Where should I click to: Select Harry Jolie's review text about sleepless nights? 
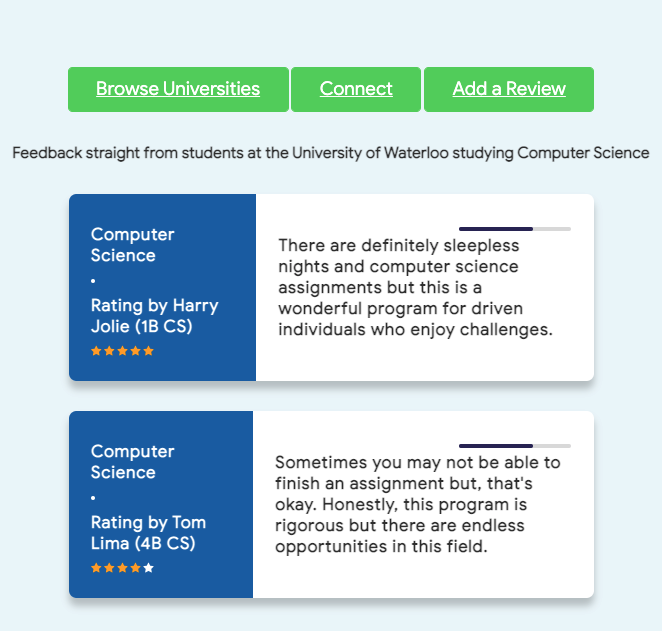415,287
